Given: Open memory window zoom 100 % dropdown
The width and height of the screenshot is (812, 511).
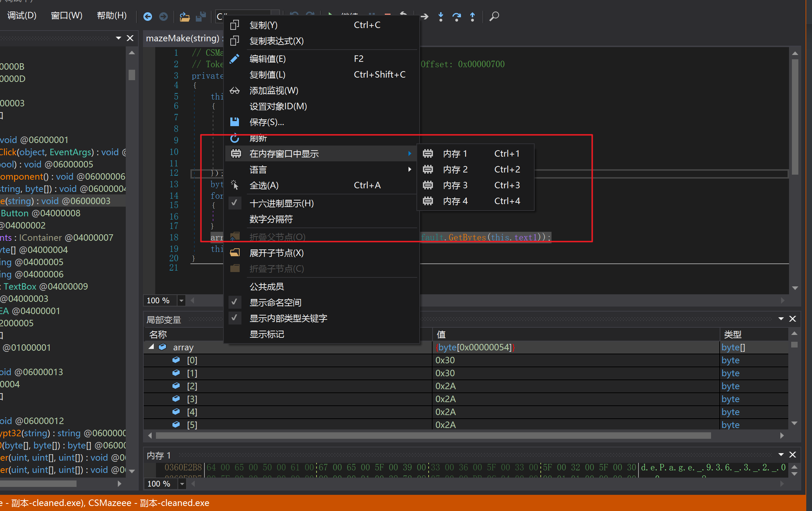Looking at the screenshot, I should [x=182, y=484].
